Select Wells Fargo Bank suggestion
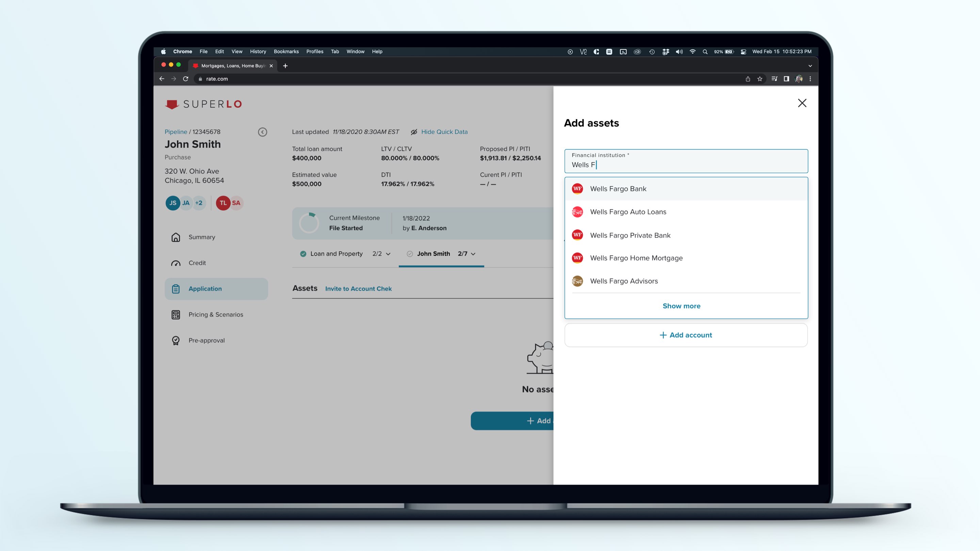Viewport: 980px width, 551px height. (x=686, y=189)
